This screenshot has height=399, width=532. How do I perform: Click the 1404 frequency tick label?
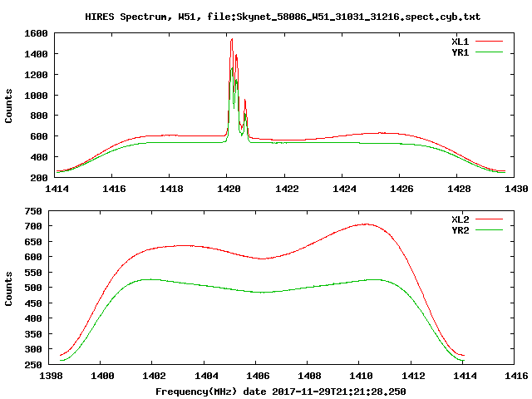point(206,376)
